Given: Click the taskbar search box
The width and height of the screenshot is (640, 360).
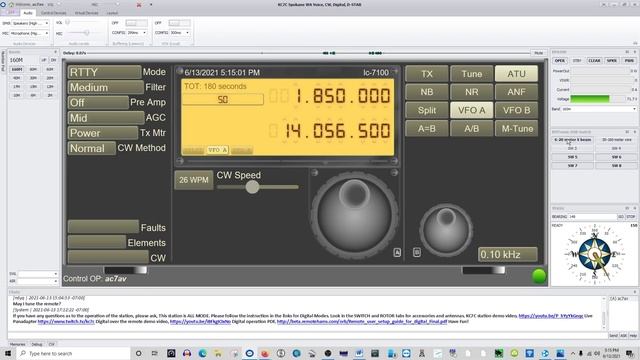Looking at the screenshot, I should point(73,353).
